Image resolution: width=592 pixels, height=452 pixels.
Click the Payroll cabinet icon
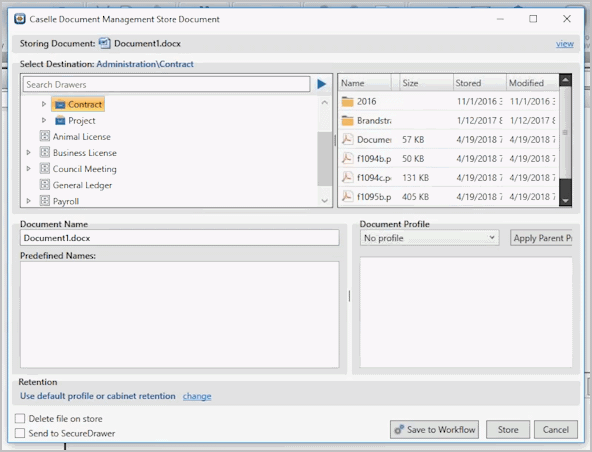tap(45, 201)
